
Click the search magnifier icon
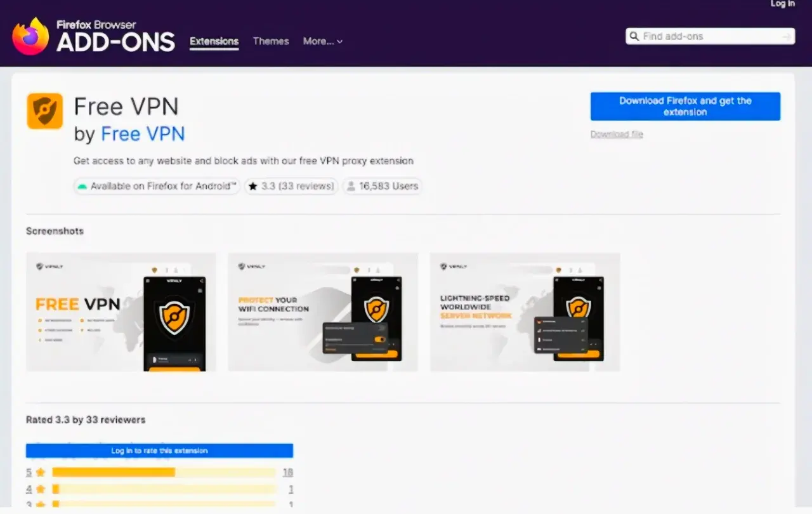click(634, 36)
